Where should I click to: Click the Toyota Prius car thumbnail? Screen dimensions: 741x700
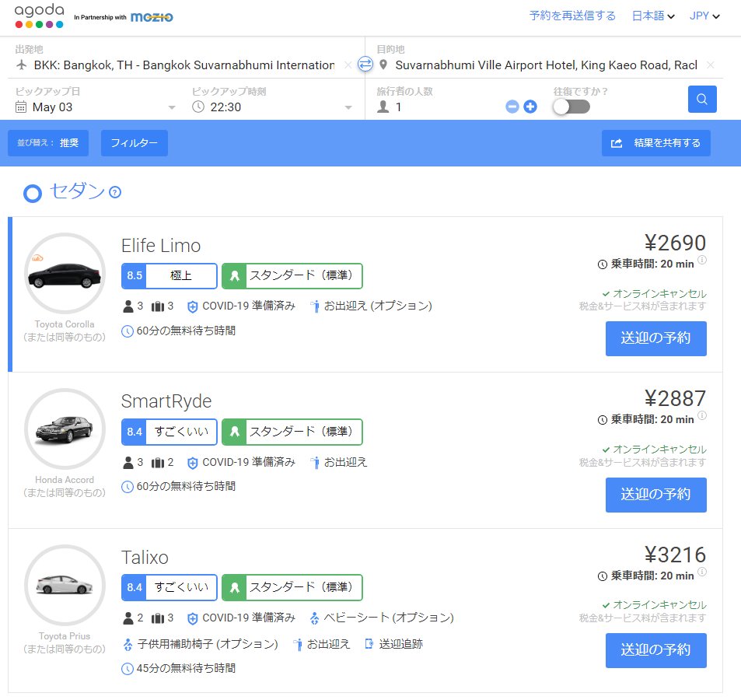pos(65,585)
